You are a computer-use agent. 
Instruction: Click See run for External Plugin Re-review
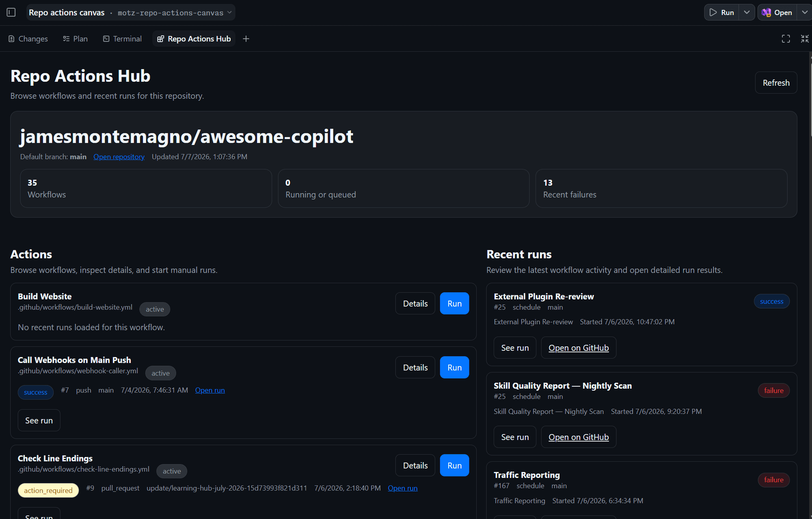click(x=515, y=348)
